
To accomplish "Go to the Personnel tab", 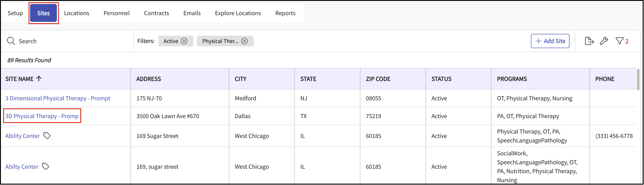I will [x=116, y=13].
